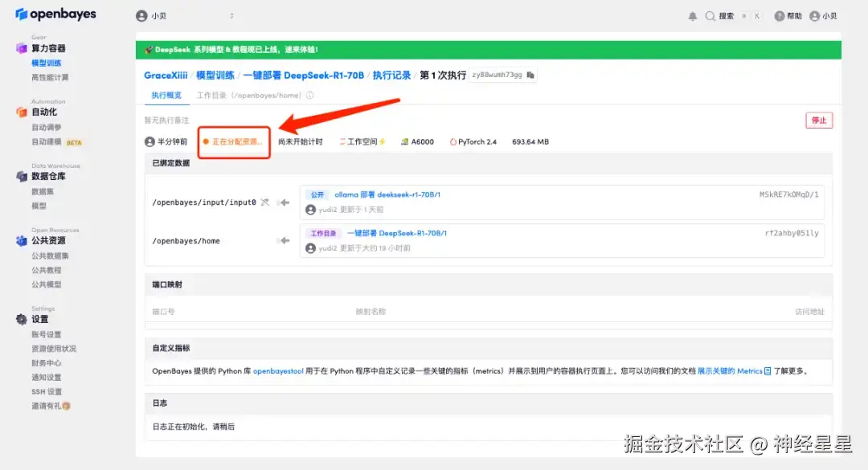
Task: Open the notification bell
Action: 693,16
